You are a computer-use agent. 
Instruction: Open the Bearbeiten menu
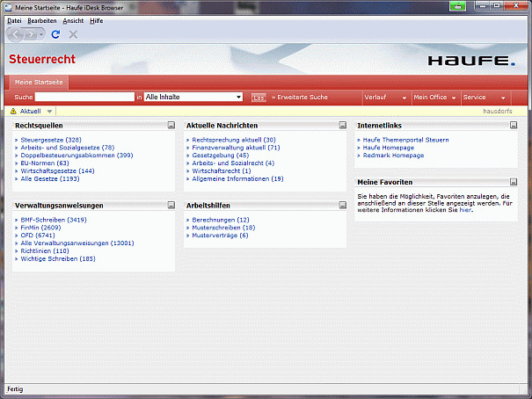click(x=42, y=21)
